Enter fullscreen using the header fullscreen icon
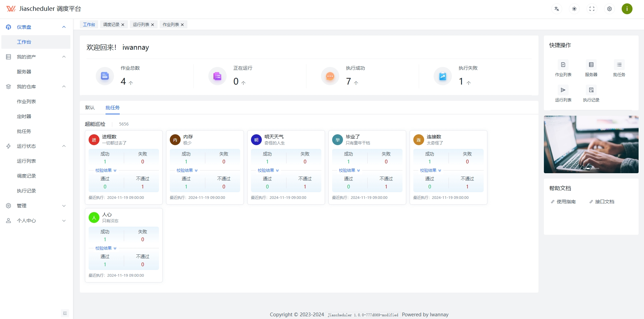 click(x=592, y=9)
